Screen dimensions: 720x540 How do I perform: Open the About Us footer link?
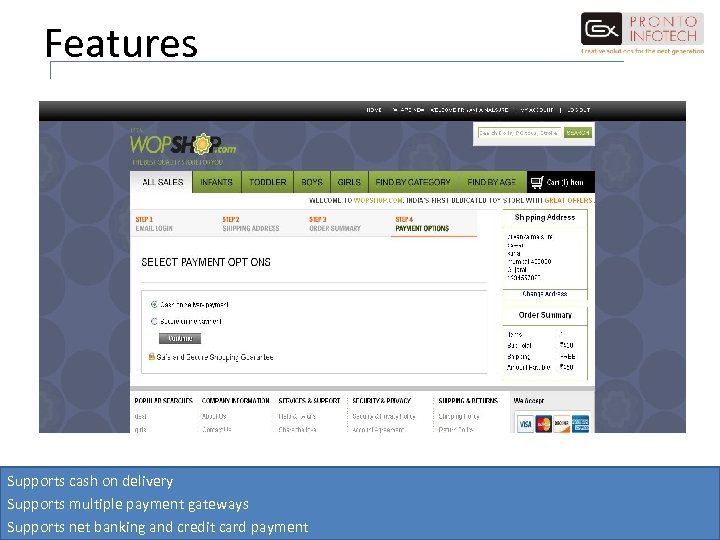coord(214,416)
